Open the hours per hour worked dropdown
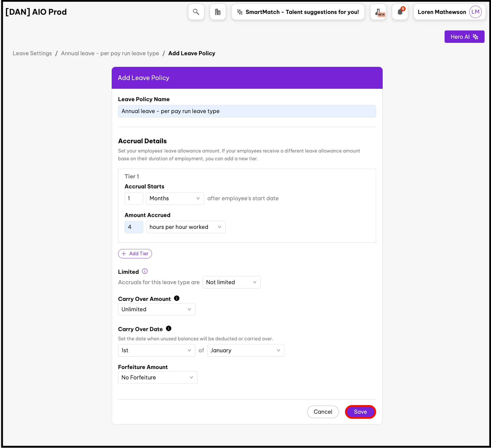 [x=186, y=227]
